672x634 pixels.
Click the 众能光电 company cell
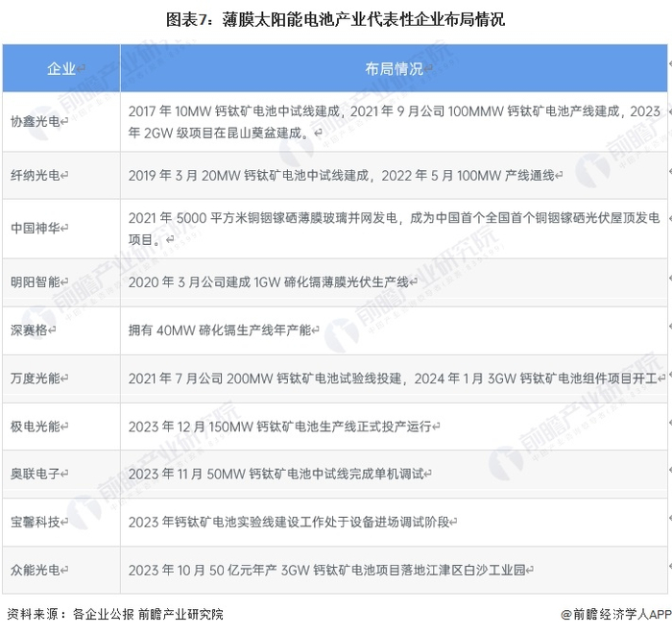pos(61,570)
